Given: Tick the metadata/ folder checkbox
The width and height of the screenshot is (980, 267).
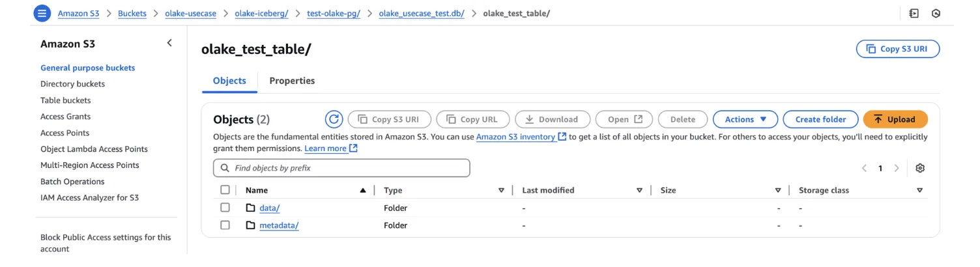Looking at the screenshot, I should (x=225, y=225).
